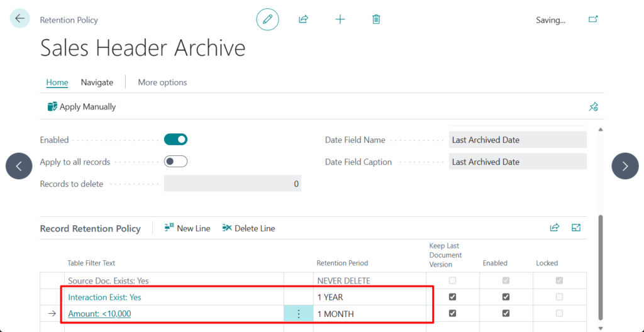The image size is (644, 332).
Task: Open More options menu
Action: click(x=162, y=82)
